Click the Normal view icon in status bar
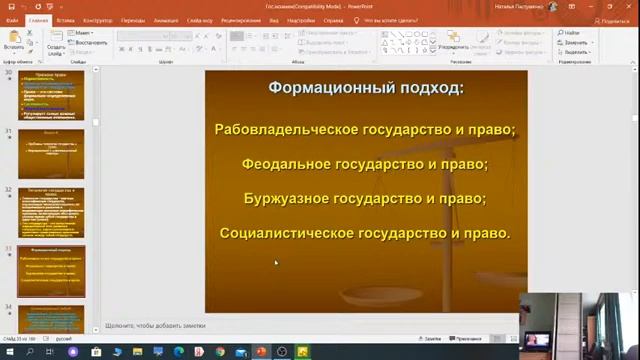This screenshot has width=640, height=360. coord(497,339)
